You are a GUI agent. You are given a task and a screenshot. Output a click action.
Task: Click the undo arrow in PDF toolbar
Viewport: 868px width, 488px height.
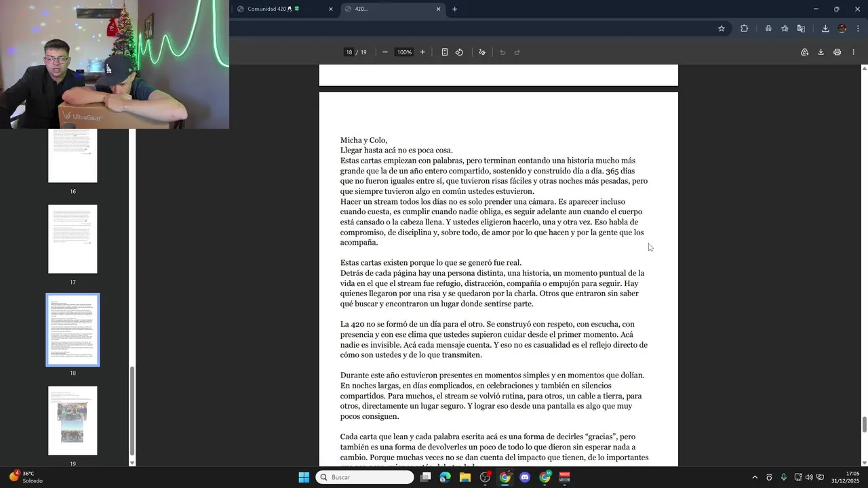tap(502, 52)
